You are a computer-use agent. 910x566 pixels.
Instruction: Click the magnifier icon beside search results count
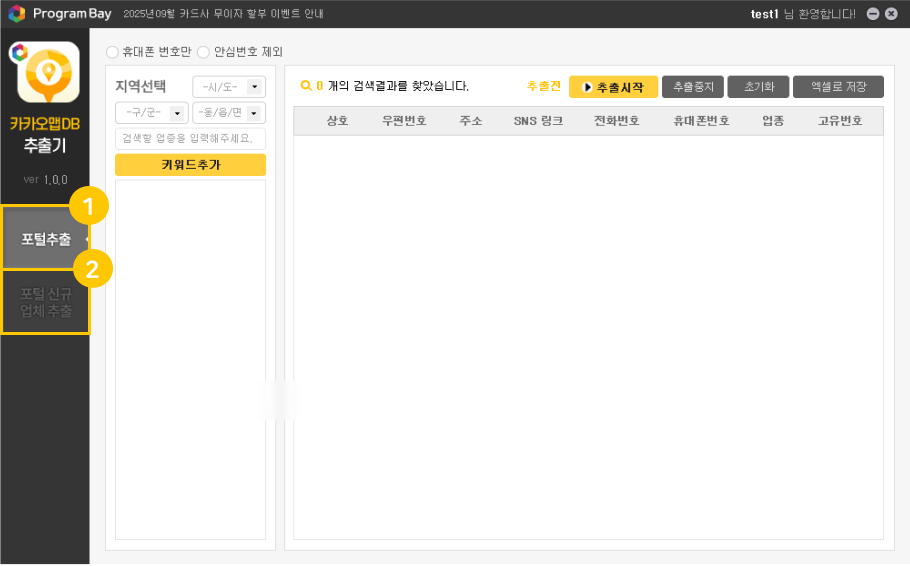[306, 87]
